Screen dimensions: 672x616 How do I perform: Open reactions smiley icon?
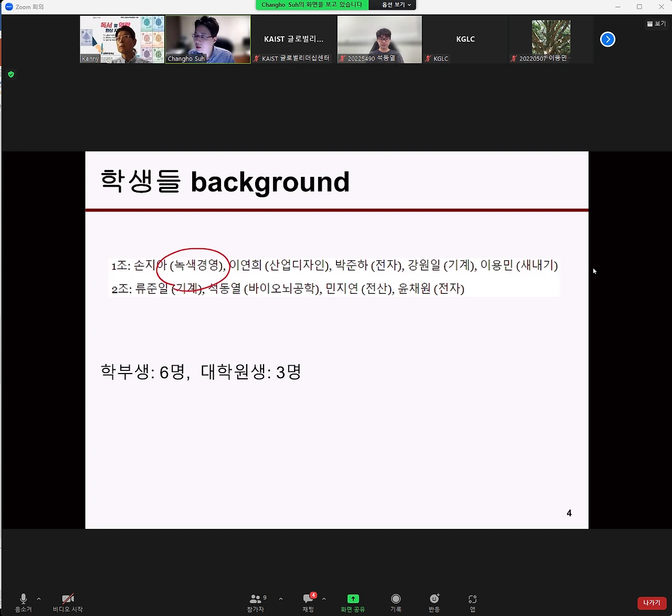click(x=434, y=599)
